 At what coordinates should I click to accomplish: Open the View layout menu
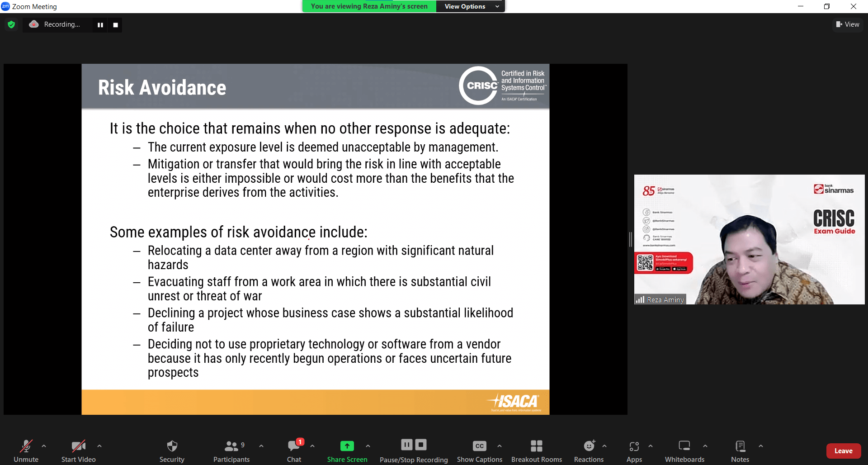pyautogui.click(x=848, y=24)
